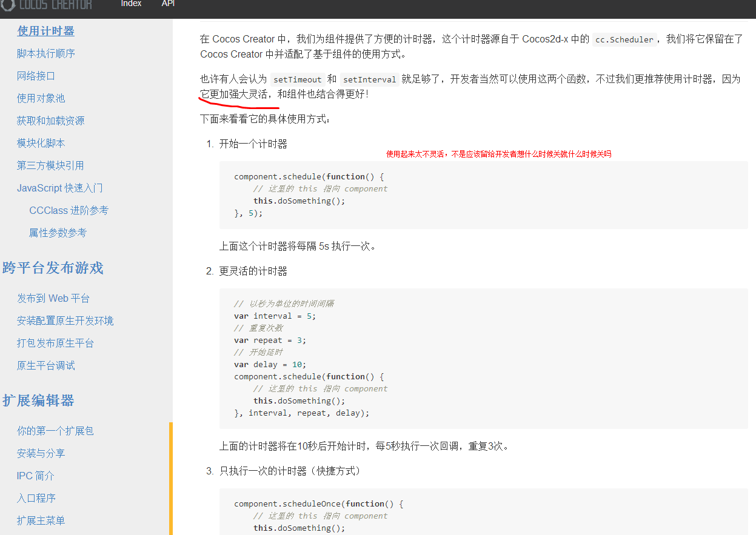Open 使用对象池 sidebar page
The image size is (756, 535).
[x=41, y=98]
